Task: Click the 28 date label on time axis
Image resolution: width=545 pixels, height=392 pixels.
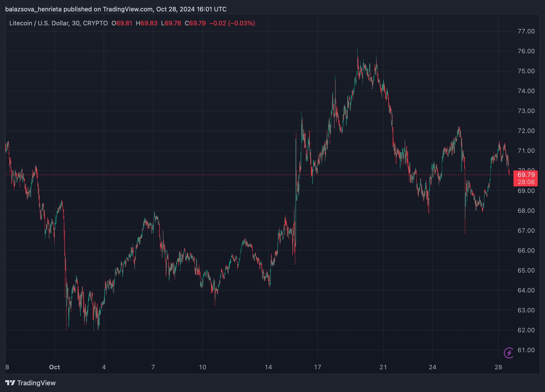Action: point(498,367)
